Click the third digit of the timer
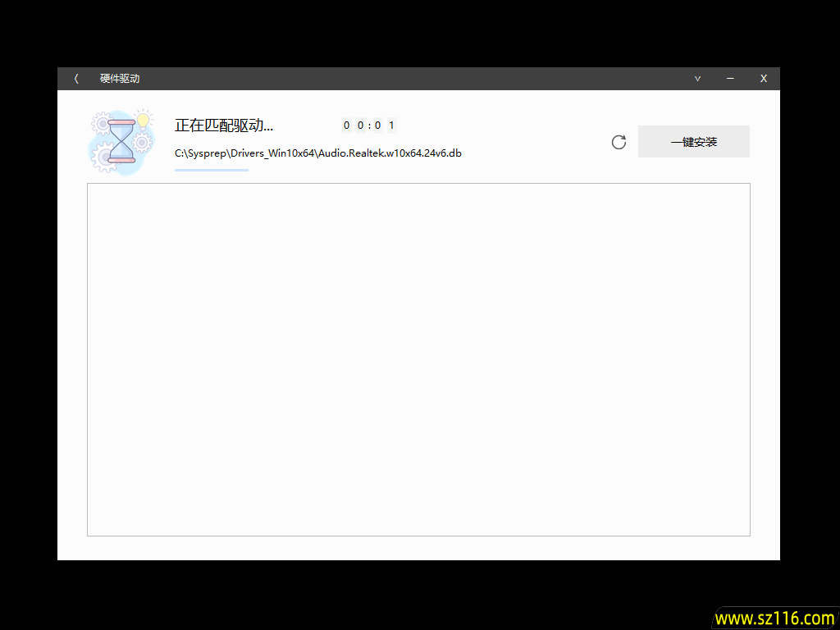This screenshot has height=630, width=840. click(x=377, y=126)
